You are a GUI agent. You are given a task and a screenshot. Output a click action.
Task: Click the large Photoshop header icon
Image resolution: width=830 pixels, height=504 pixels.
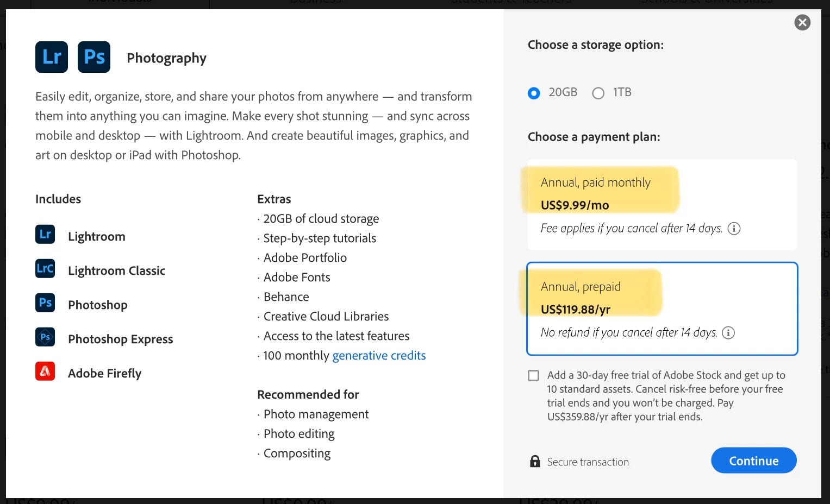point(94,57)
